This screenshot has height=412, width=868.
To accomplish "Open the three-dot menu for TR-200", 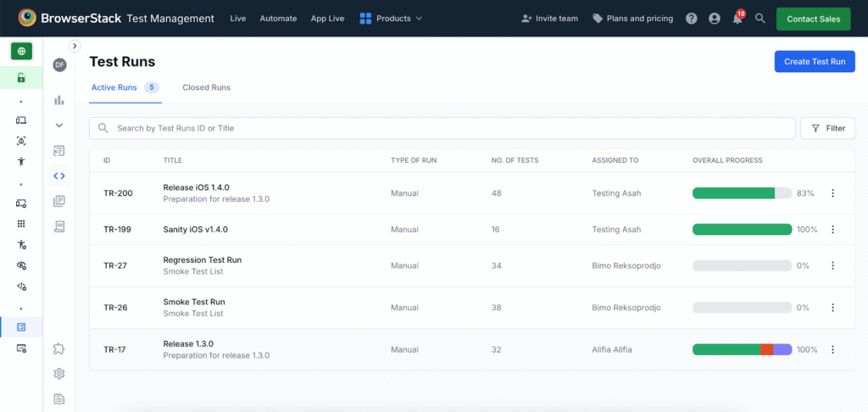I will tap(832, 193).
